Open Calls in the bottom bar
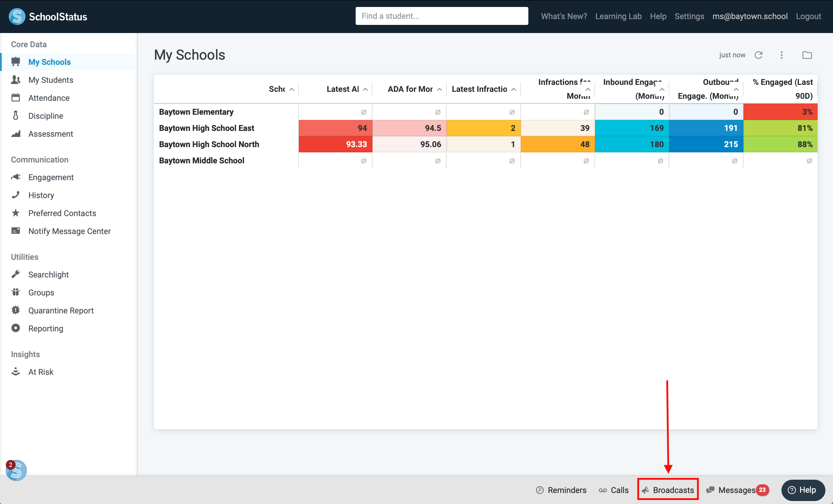Viewport: 833px width, 504px height. (614, 490)
